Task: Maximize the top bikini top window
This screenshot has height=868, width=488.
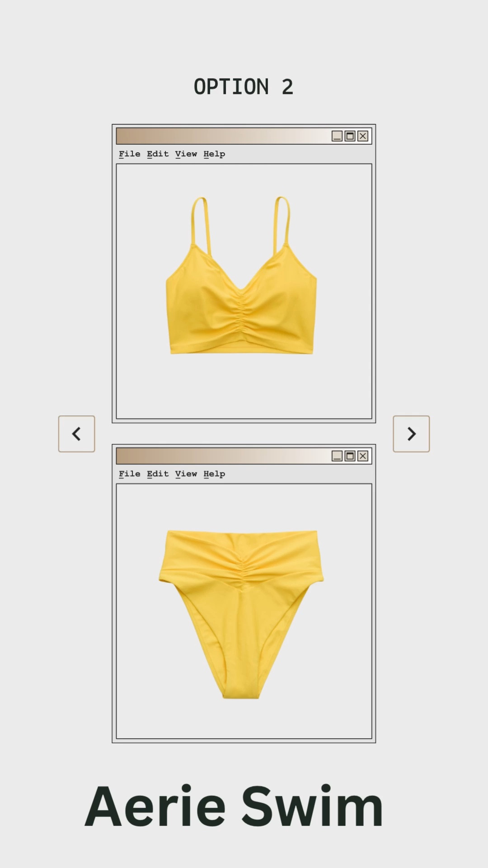Action: click(x=350, y=136)
